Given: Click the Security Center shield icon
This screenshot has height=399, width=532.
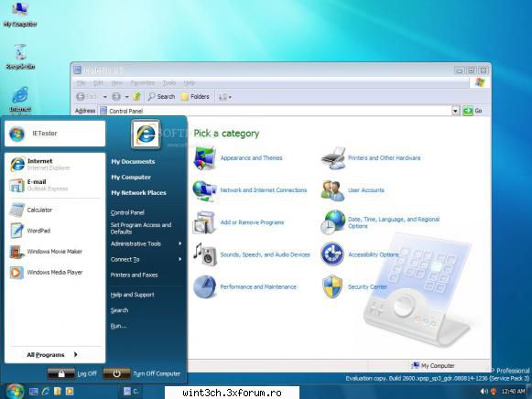Looking at the screenshot, I should click(x=332, y=286).
